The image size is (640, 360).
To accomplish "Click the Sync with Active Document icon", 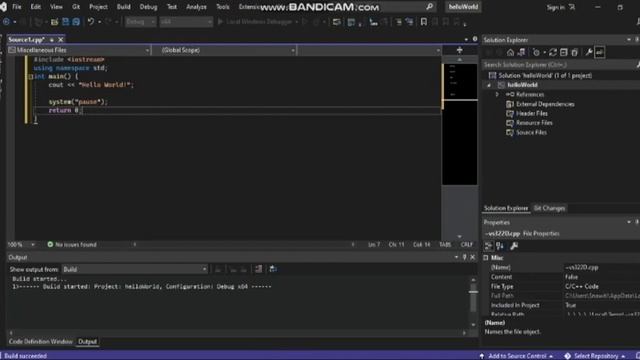I will 553,52.
